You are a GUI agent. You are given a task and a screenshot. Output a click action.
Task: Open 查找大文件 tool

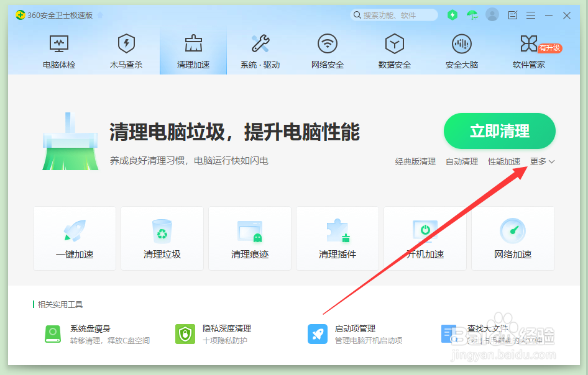[x=492, y=334]
